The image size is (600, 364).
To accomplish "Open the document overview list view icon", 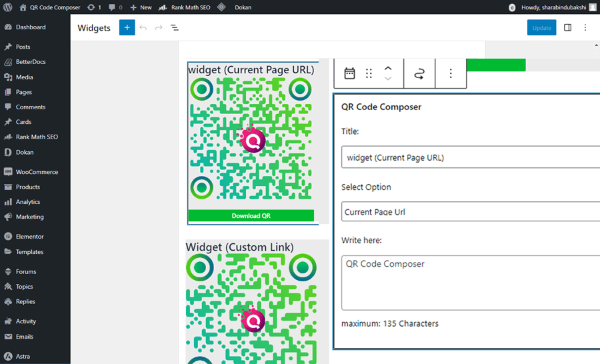I will 174,28.
